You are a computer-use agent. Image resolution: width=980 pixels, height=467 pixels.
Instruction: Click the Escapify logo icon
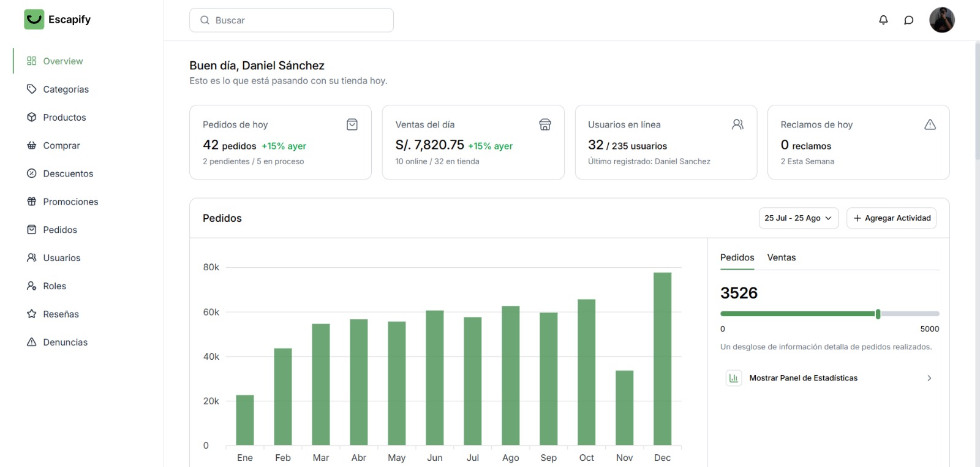tap(34, 20)
